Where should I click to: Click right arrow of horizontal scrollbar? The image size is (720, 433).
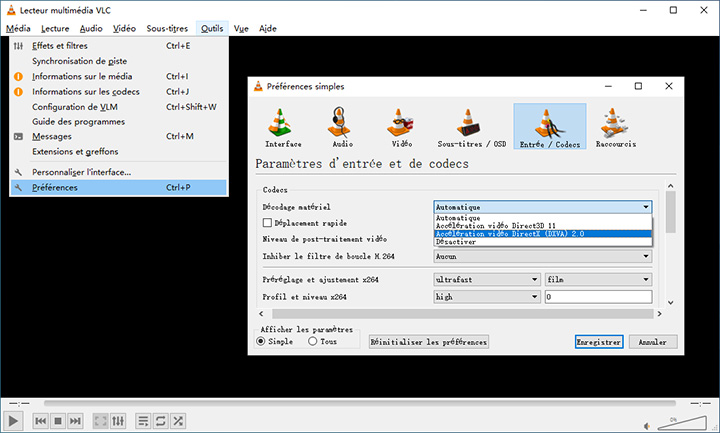point(659,314)
